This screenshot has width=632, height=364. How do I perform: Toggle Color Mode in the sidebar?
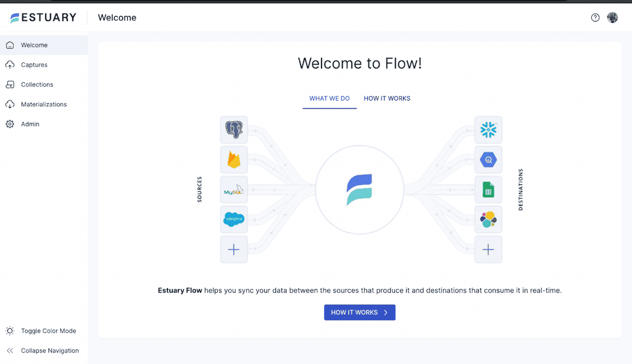(x=48, y=331)
